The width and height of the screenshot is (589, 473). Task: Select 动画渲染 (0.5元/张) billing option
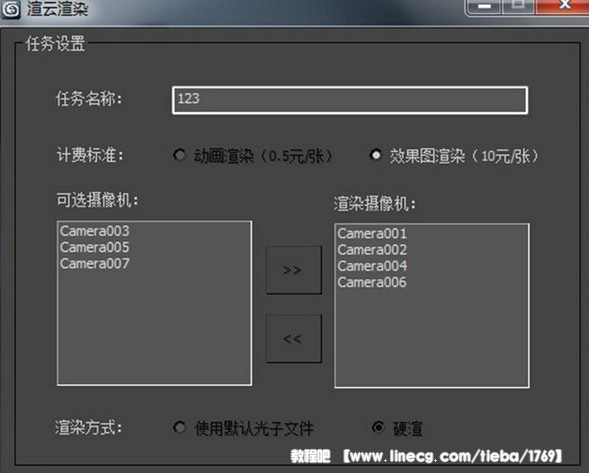pyautogui.click(x=180, y=155)
